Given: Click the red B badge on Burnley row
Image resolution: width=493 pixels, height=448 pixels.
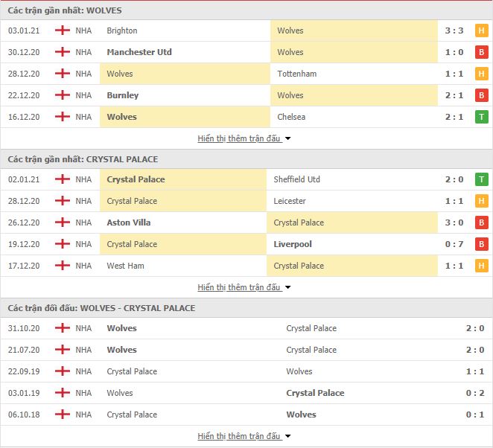Looking at the screenshot, I should coord(481,95).
